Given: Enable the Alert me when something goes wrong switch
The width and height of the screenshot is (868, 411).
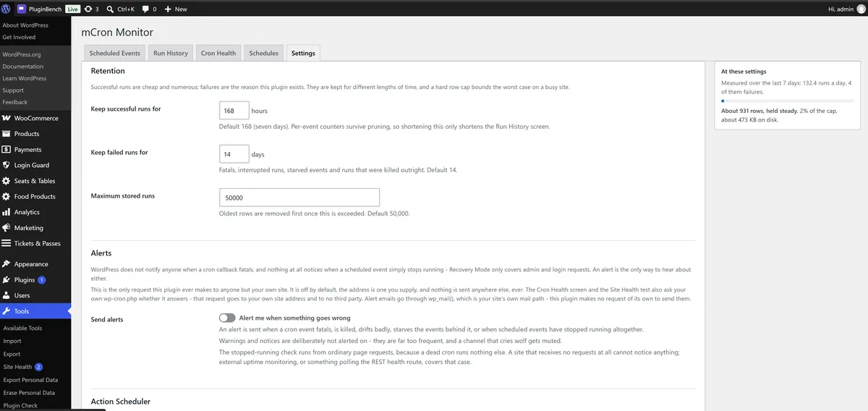Looking at the screenshot, I should pyautogui.click(x=227, y=318).
